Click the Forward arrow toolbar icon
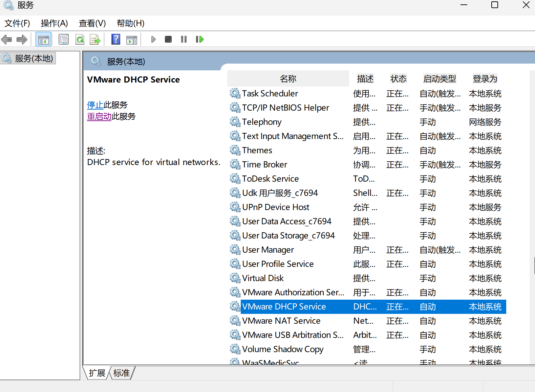 [22, 40]
